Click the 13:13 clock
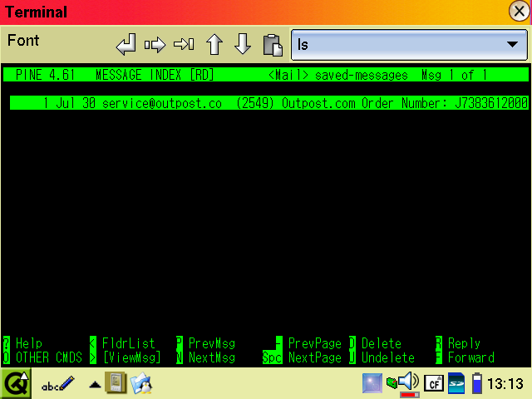 (505, 384)
